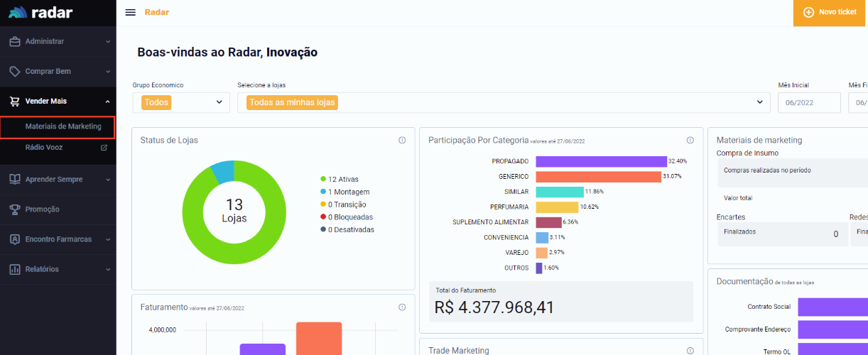Screen dimensions: 868x355
Task: Expand the Administrar sidebar section
Action: 58,41
